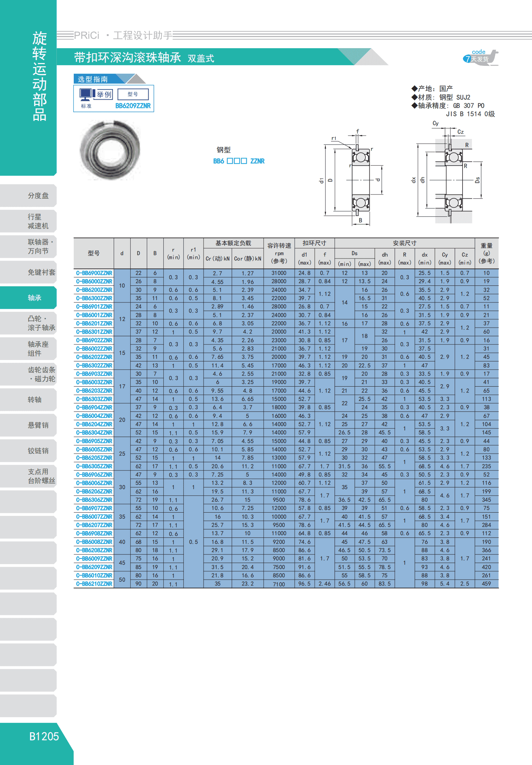The width and height of the screenshot is (532, 765).
Task: Click model link C-BB6902ZZNR
Action: [94, 340]
